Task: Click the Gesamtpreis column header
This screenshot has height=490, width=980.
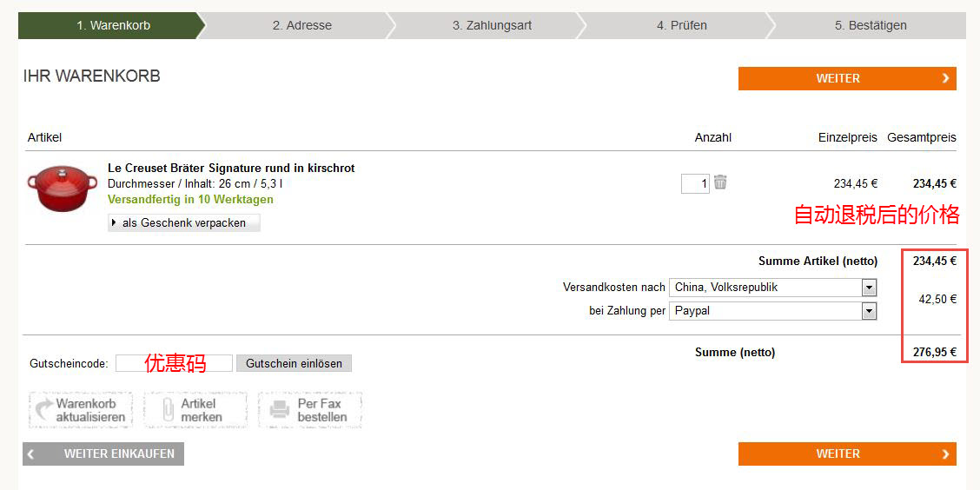Action: (x=922, y=137)
